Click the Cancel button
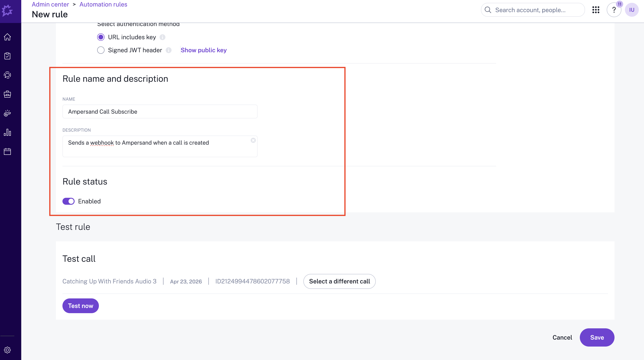 [562, 337]
